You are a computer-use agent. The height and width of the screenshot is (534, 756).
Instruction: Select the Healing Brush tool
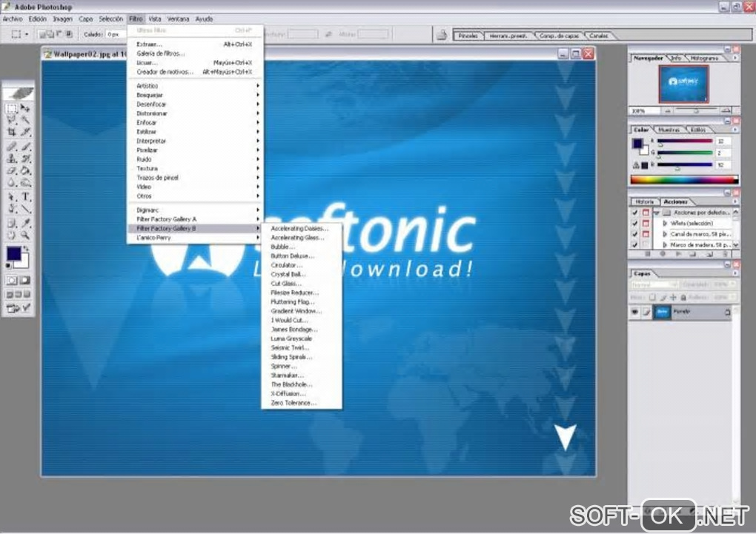(x=12, y=146)
